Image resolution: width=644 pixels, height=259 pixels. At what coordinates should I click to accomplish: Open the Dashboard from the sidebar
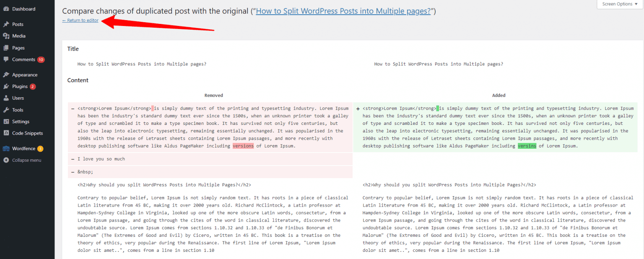tap(6, 8)
